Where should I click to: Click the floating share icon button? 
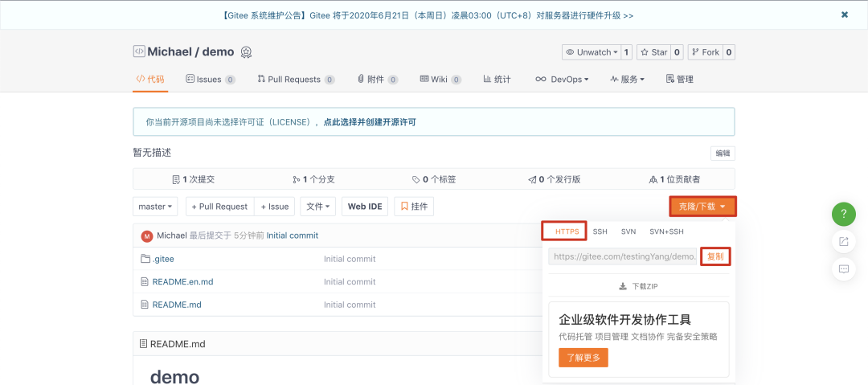click(844, 241)
